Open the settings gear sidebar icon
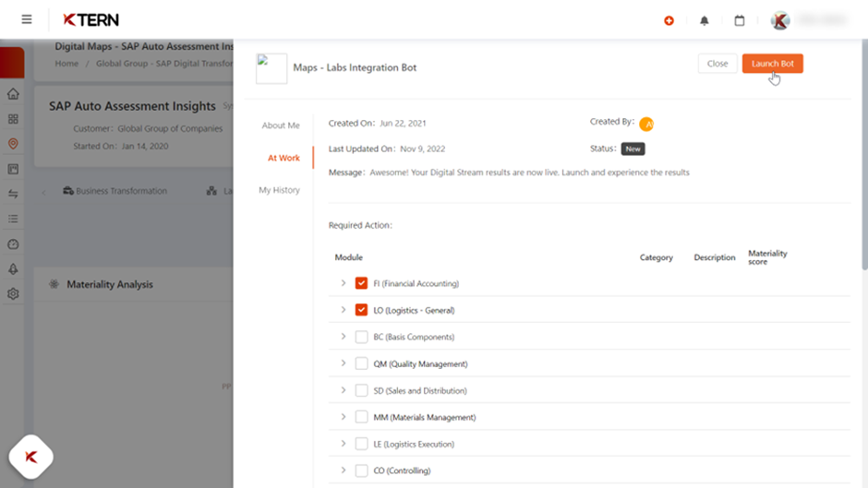Viewport: 868px width, 488px height. [x=13, y=293]
